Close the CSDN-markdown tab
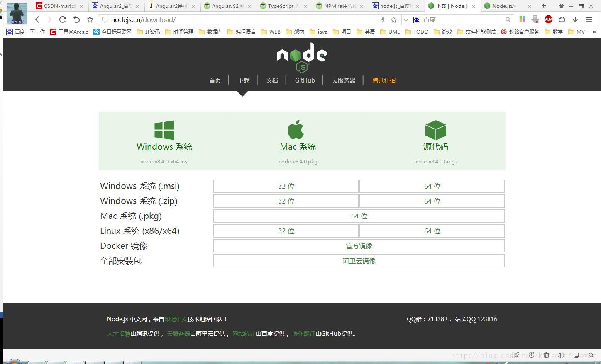Screen dimensions: 601x364 (81, 6)
